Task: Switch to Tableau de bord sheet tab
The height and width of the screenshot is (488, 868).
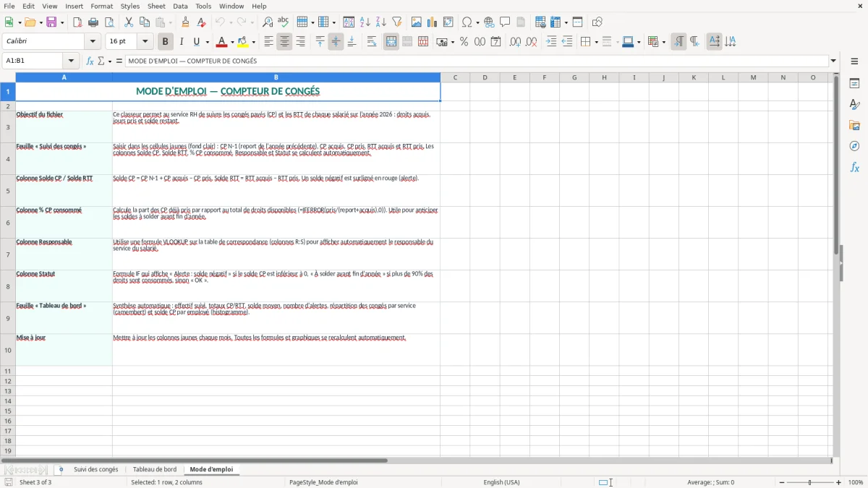Action: click(x=155, y=469)
